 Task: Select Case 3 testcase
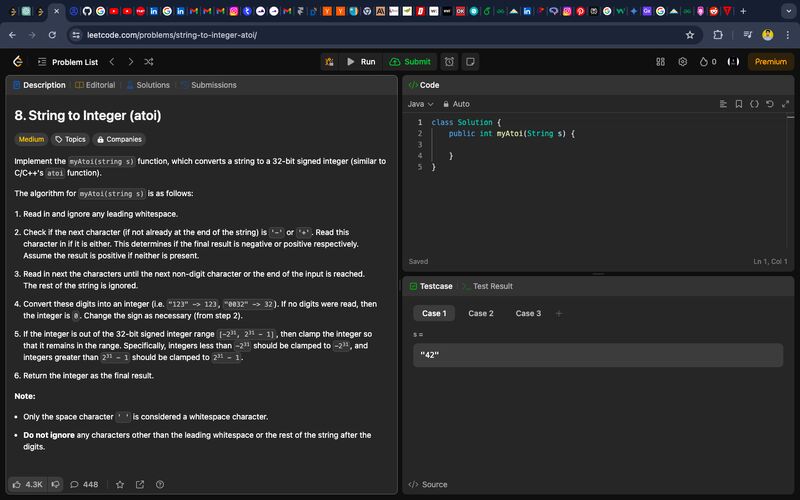528,313
